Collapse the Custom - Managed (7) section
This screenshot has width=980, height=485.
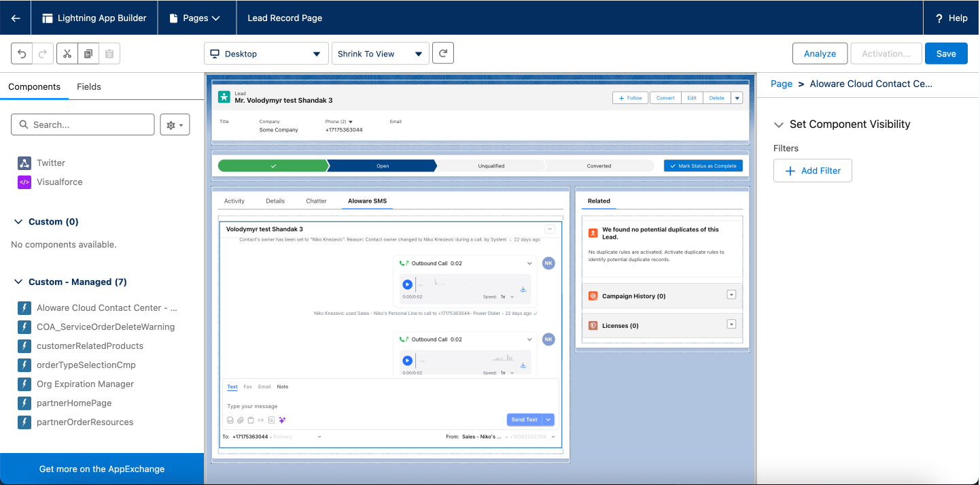click(x=19, y=282)
